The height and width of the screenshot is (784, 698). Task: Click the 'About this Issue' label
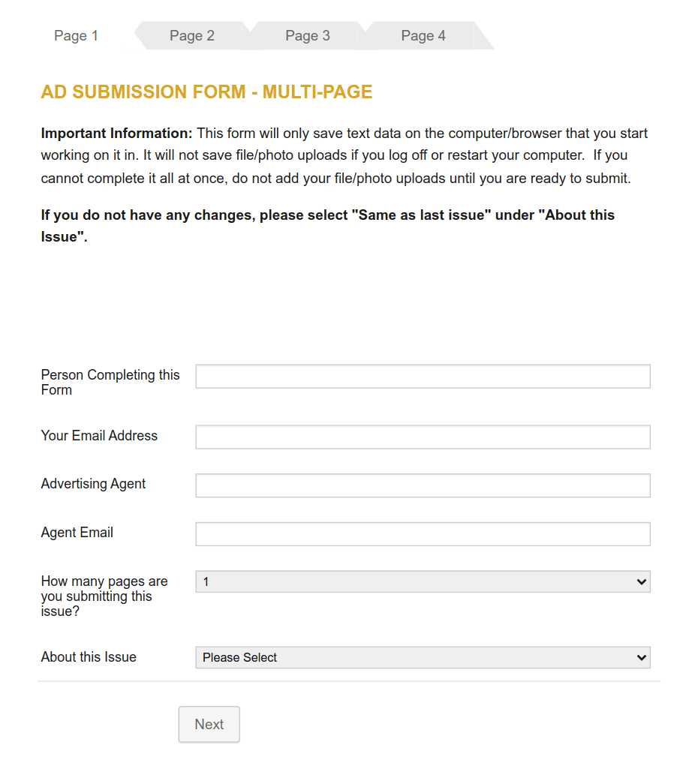point(88,657)
